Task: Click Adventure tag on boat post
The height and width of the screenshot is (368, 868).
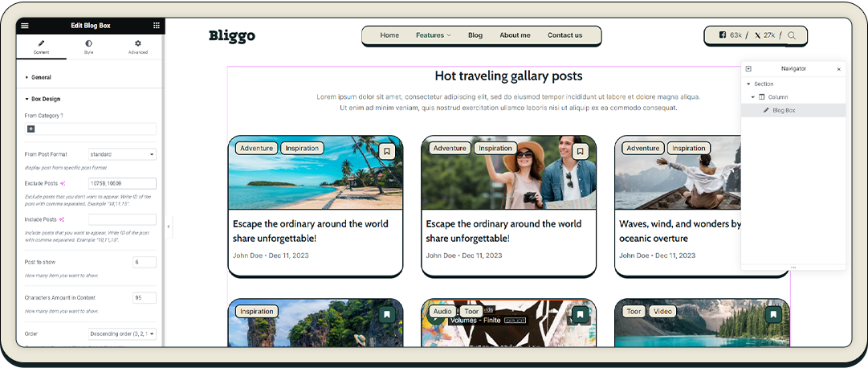Action: (642, 148)
